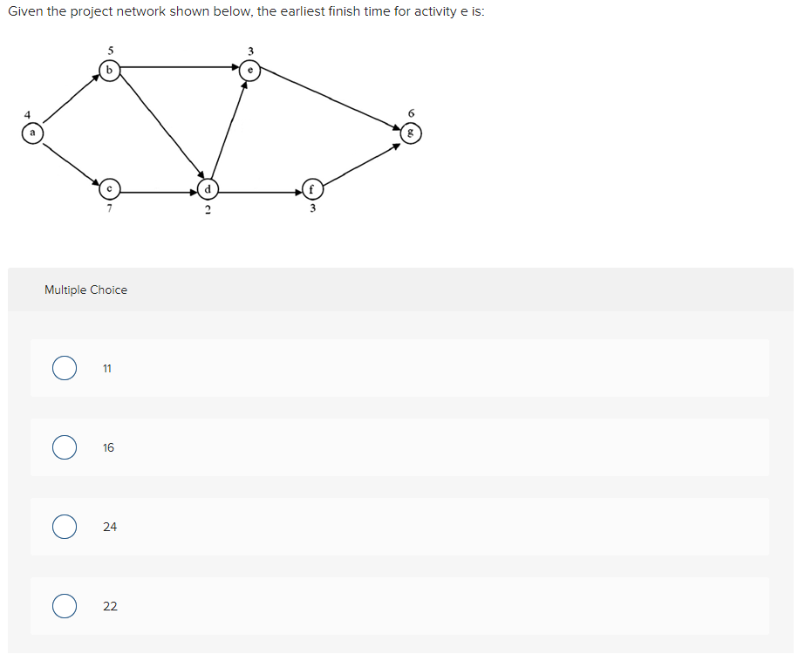Click the arrow from b to e
The height and width of the screenshot is (661, 812).
179,65
